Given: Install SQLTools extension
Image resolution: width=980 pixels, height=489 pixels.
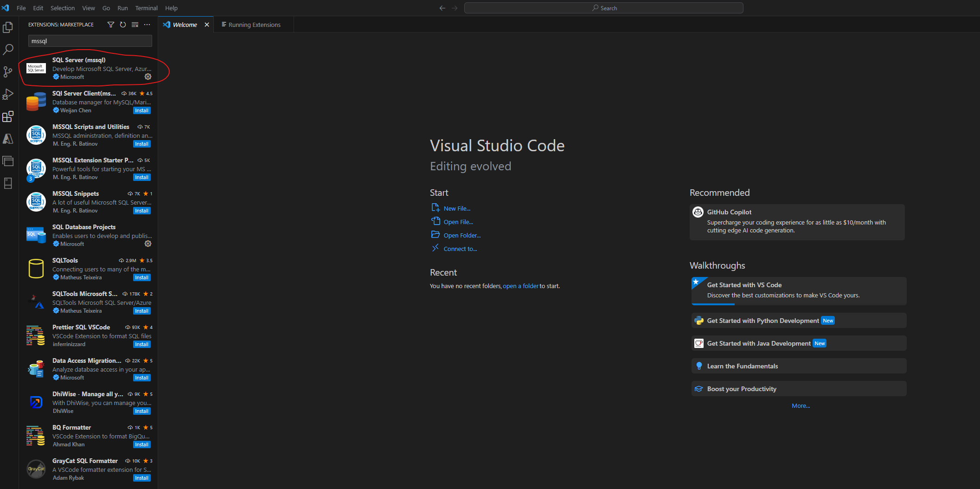Looking at the screenshot, I should (142, 277).
